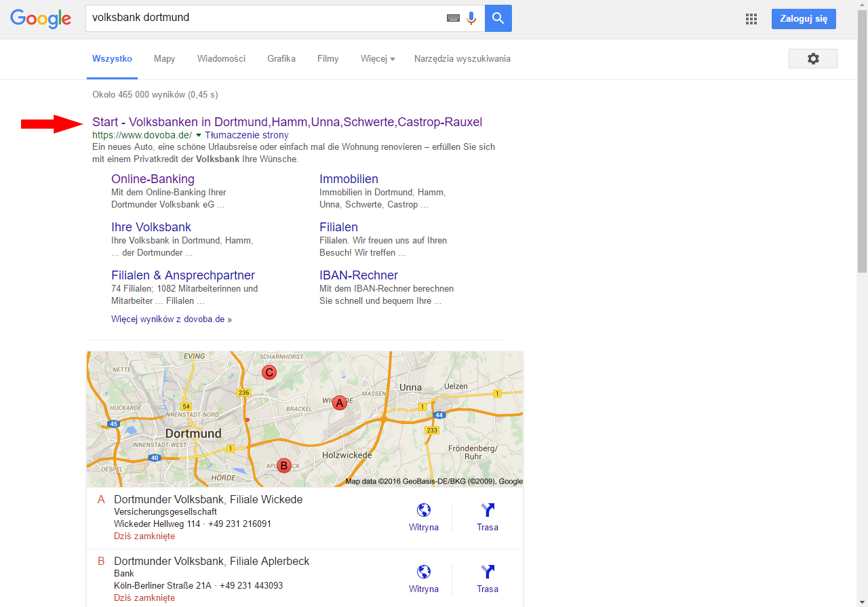Open the Ihre Volksbank sitelink
This screenshot has width=868, height=607.
[151, 227]
